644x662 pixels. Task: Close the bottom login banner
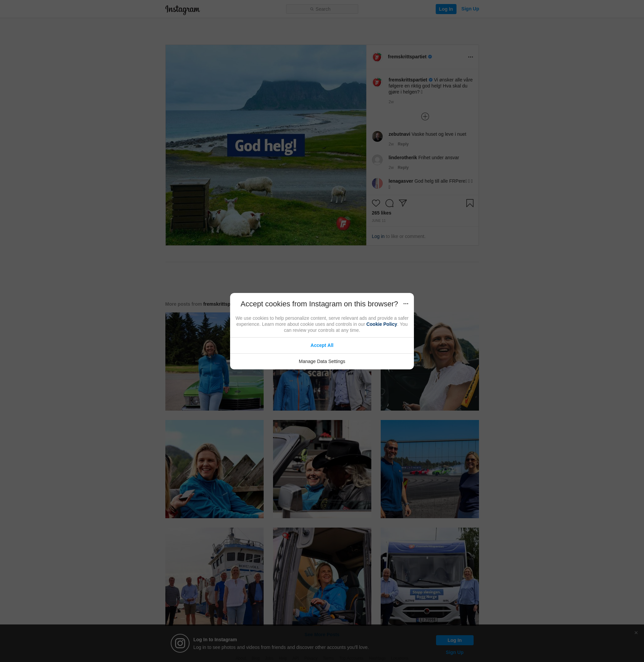(636, 633)
